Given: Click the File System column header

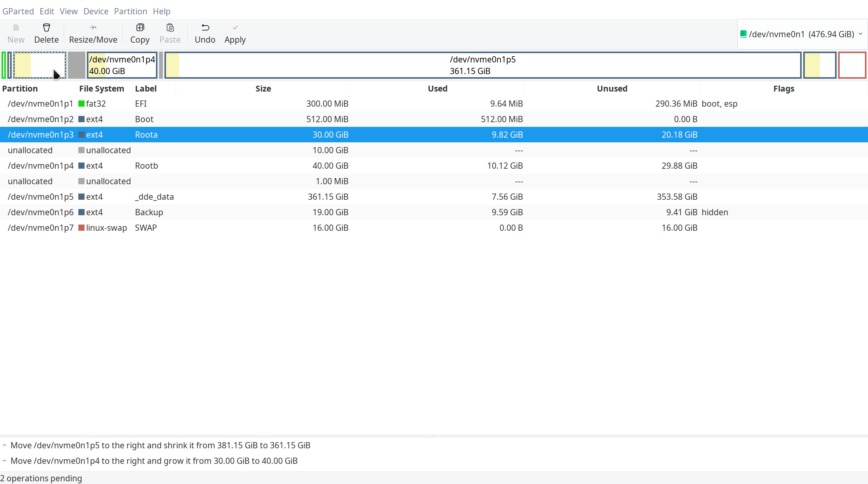Looking at the screenshot, I should tap(101, 88).
